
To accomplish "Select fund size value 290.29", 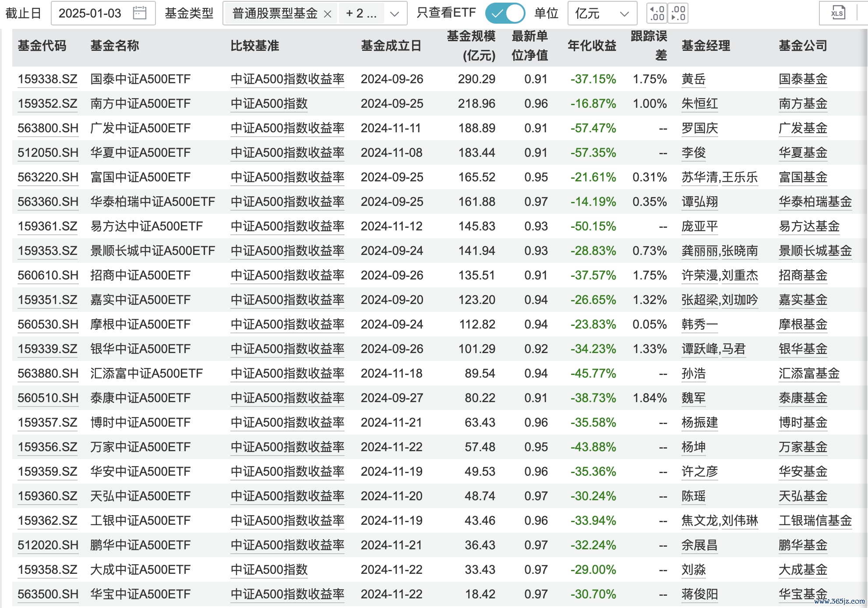I will (476, 79).
